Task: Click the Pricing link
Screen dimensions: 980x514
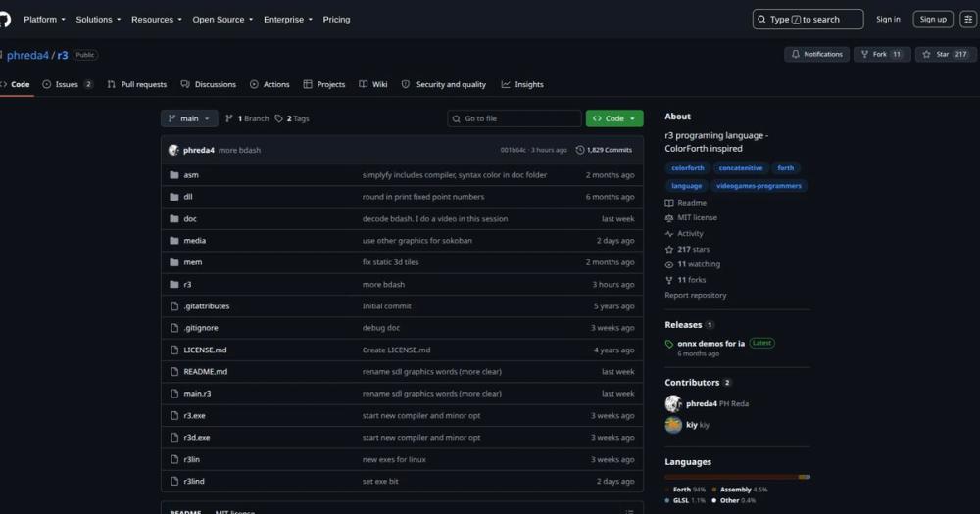Action: 336,20
